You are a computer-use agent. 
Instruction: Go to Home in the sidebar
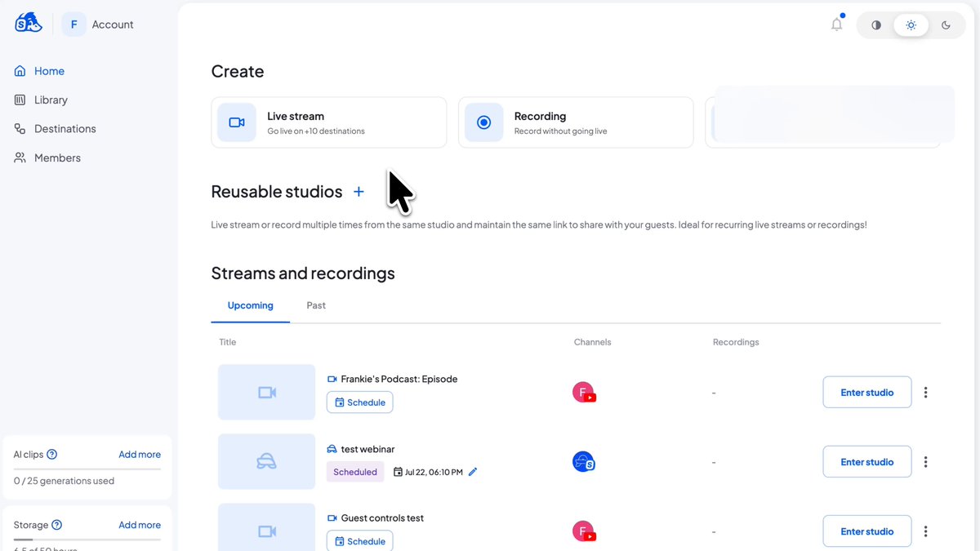point(39,71)
